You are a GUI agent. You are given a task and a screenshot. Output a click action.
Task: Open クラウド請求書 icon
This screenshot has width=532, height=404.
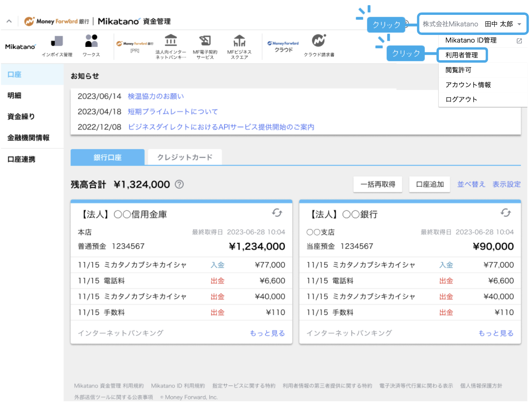(x=319, y=46)
